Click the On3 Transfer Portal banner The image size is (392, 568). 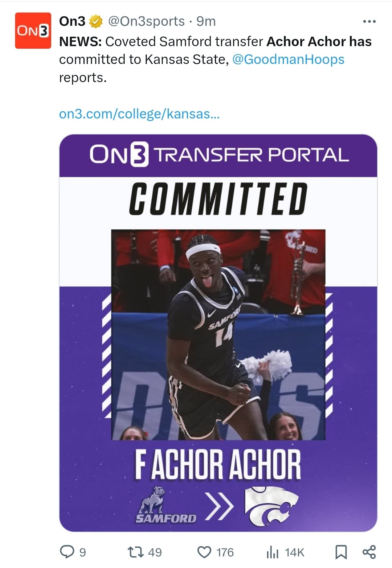[218, 156]
